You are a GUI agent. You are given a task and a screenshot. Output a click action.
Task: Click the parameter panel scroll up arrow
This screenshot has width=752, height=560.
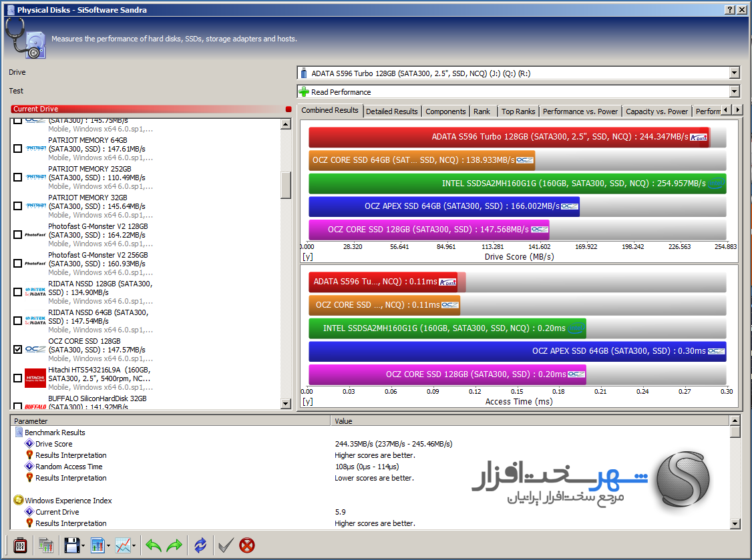pos(735,421)
